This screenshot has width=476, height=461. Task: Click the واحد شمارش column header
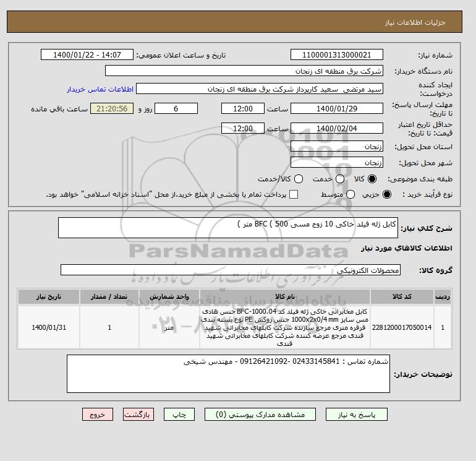169,296
